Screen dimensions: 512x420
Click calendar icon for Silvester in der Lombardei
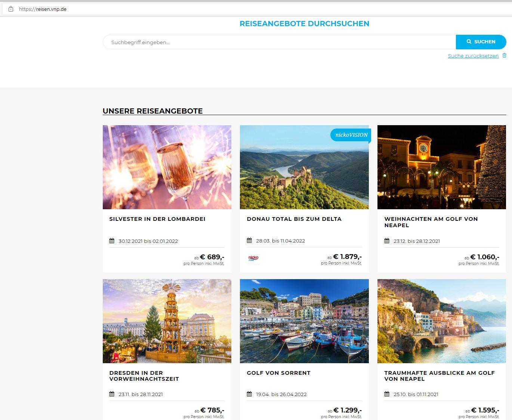[112, 241]
